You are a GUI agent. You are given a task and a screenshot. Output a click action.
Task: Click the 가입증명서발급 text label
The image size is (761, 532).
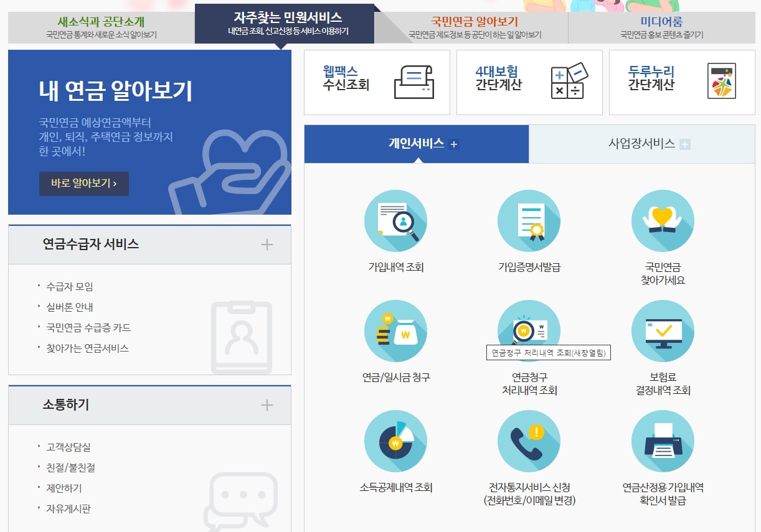529,268
